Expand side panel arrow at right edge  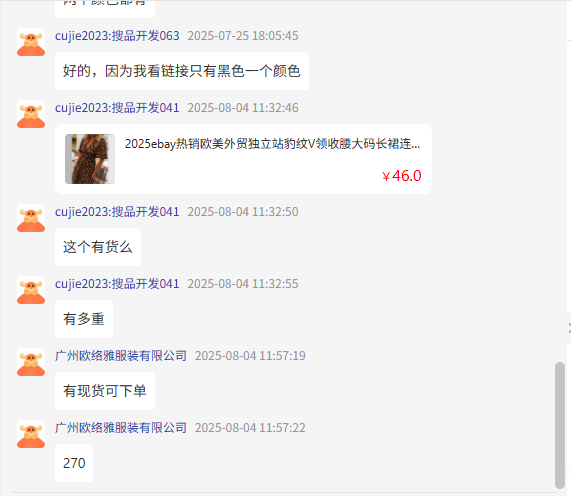[569, 328]
